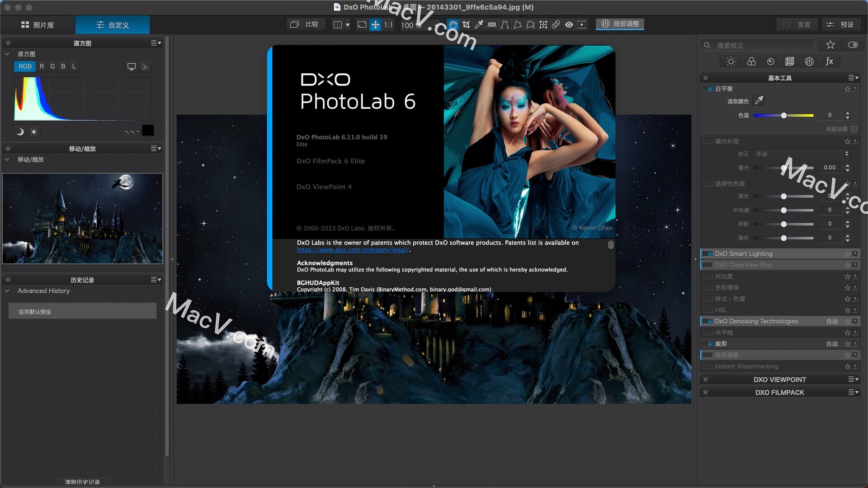Select the horizon level tool
The height and width of the screenshot is (488, 868).
coord(492,24)
